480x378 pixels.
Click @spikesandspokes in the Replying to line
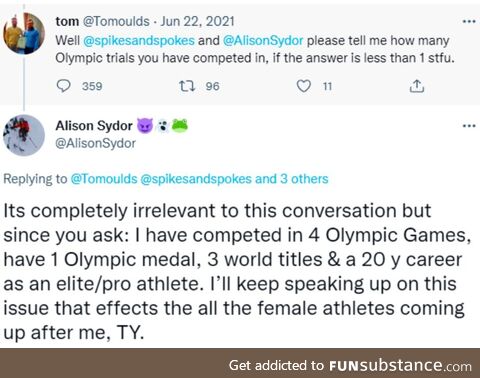pyautogui.click(x=196, y=179)
